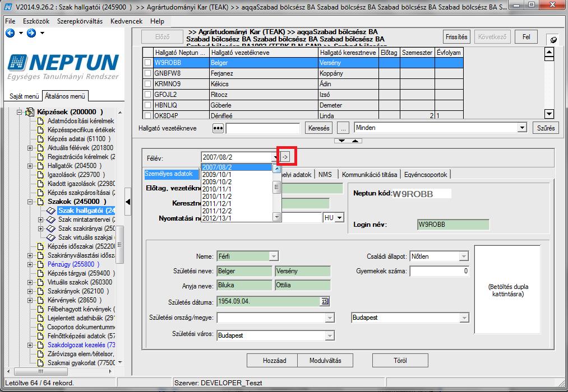Click the Szűrés button
This screenshot has height=392, width=568.
tap(546, 128)
